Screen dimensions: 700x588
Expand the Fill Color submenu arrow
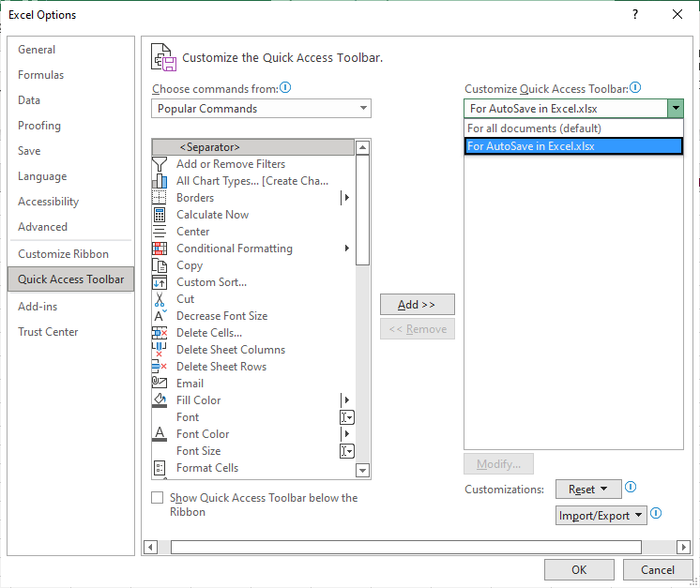click(346, 400)
